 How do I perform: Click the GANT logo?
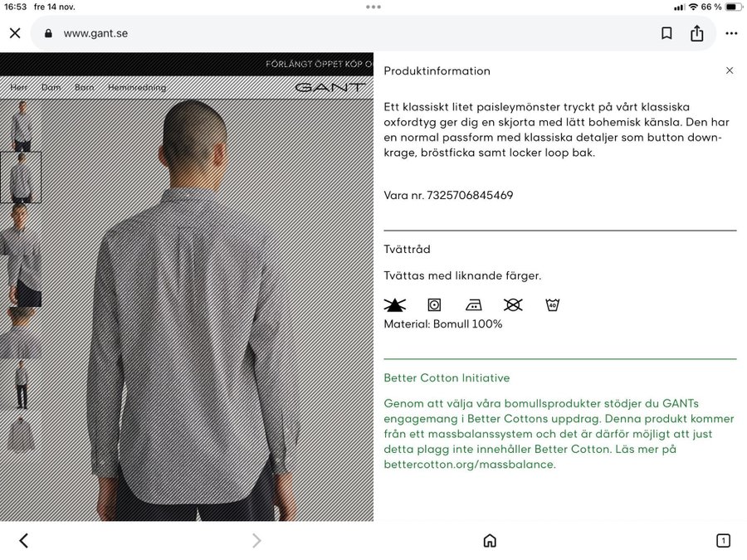point(330,87)
